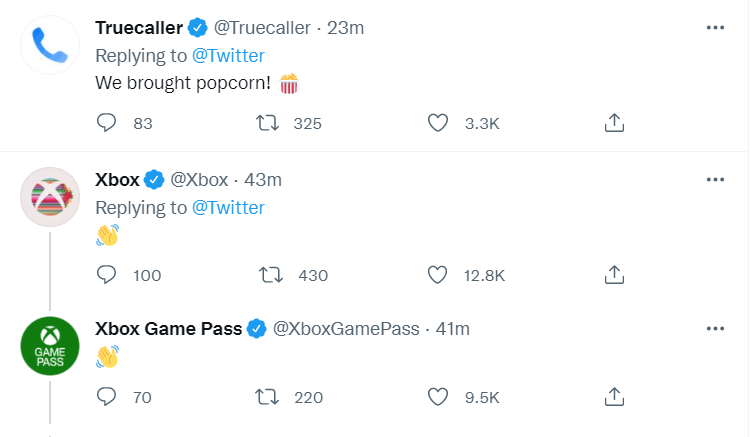Screen dimensions: 752x437
Task: Like the Xbox Game Pass tweet
Action: (x=437, y=397)
